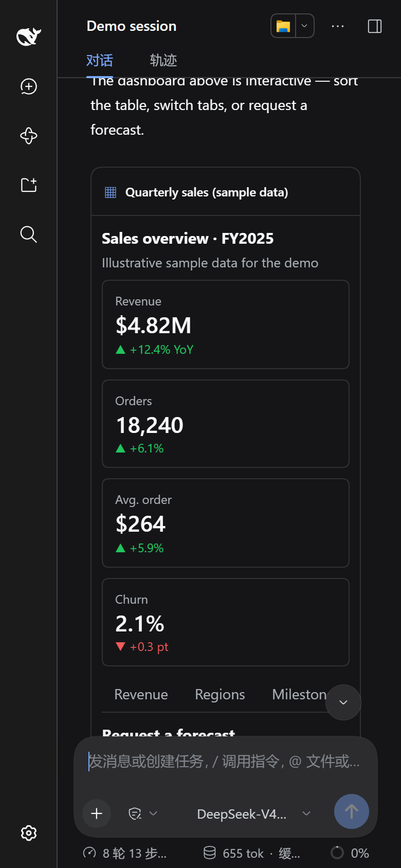Select the Avg. order card showing $264

(x=226, y=523)
